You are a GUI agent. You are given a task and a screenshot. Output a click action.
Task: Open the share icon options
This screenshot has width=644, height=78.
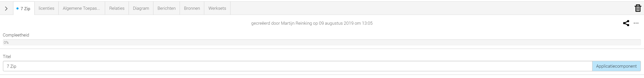tap(626, 23)
